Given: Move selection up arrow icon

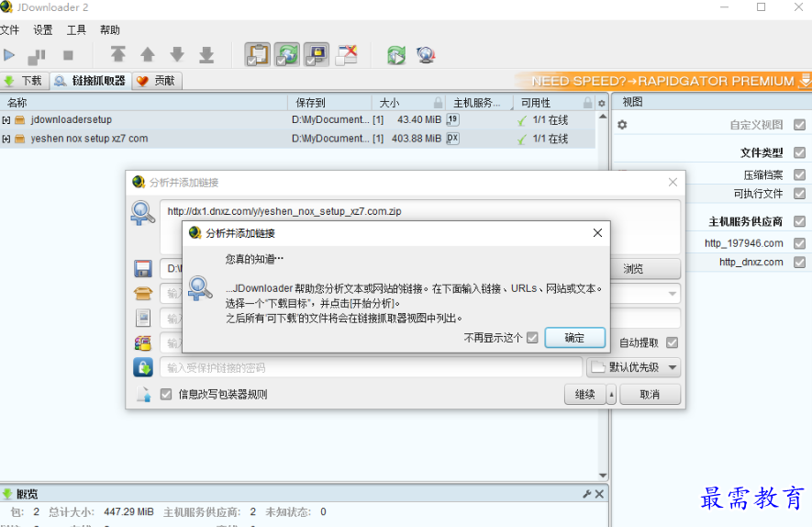Looking at the screenshot, I should pos(148,54).
